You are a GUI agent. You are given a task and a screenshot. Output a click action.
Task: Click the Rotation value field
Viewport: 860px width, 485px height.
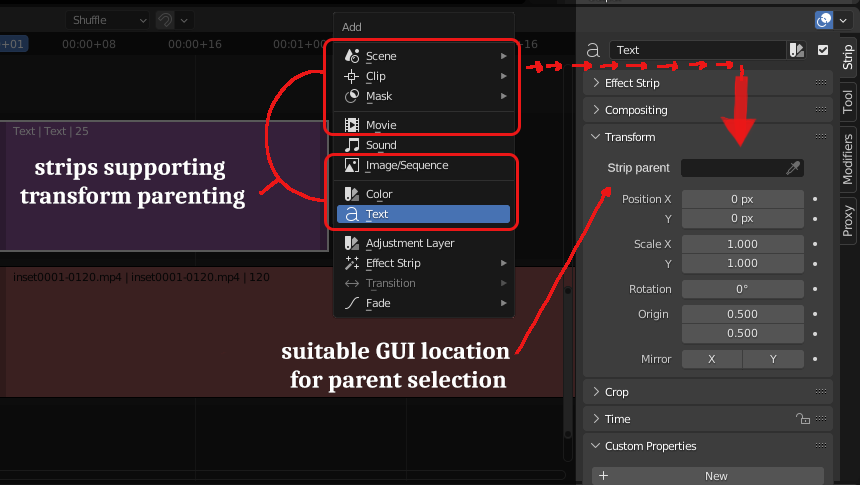click(x=743, y=289)
